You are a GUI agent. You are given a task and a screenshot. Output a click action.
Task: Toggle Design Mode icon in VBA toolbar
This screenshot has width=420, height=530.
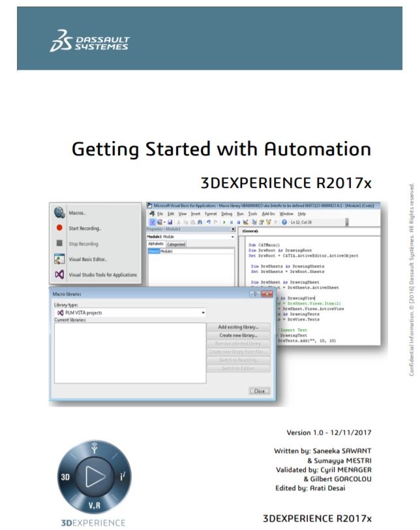coord(246,222)
